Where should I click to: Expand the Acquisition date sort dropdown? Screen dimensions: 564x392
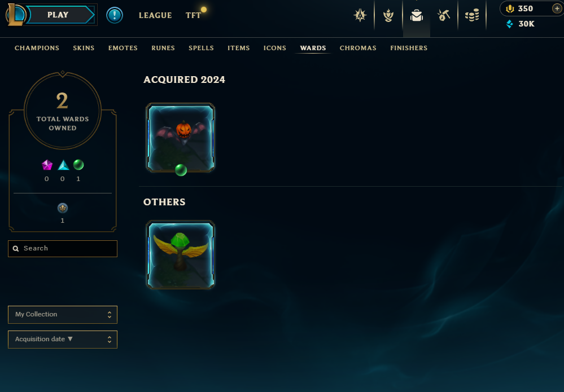tap(63, 339)
